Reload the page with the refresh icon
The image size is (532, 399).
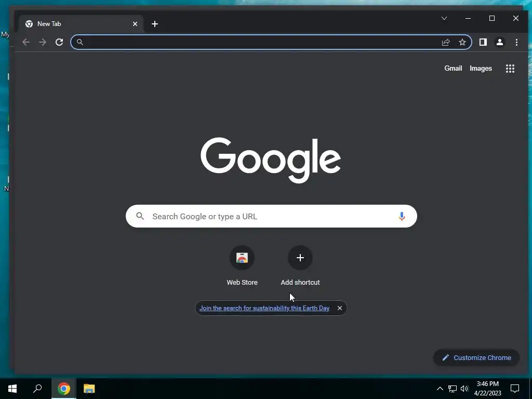tap(59, 42)
